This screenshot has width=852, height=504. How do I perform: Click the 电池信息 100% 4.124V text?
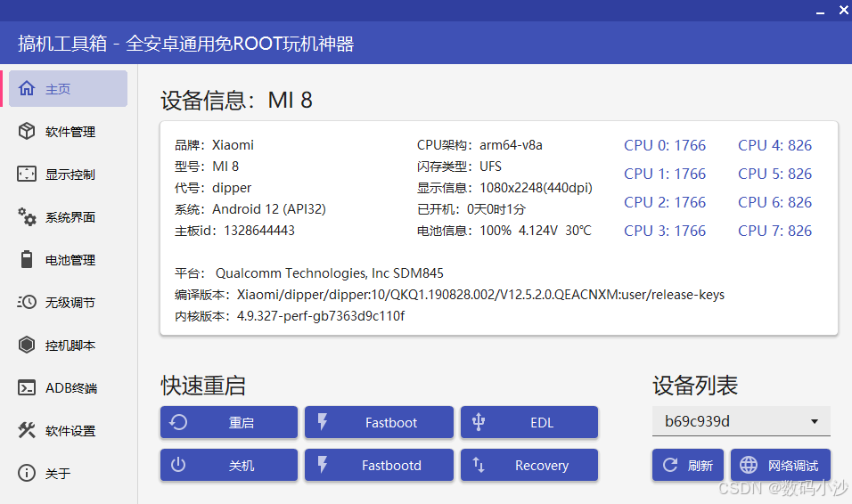(504, 231)
